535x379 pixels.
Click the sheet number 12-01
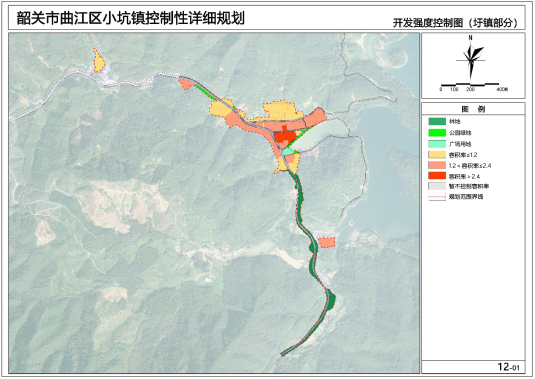508,367
